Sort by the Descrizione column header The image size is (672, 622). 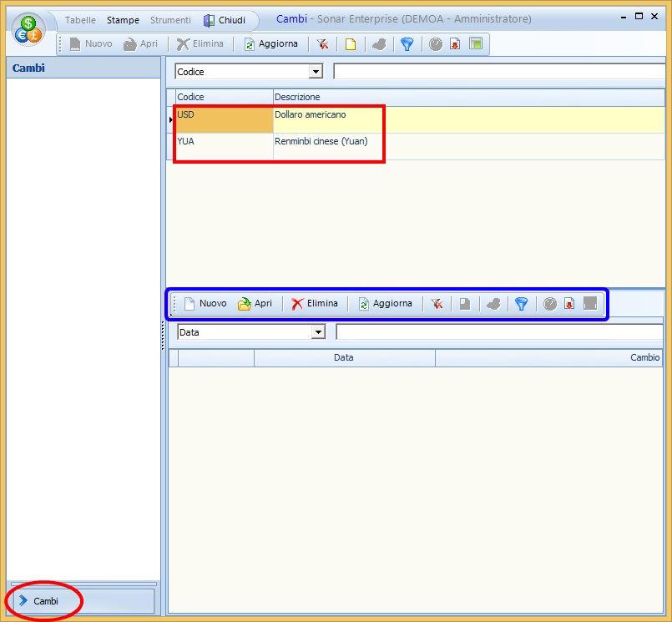click(297, 98)
